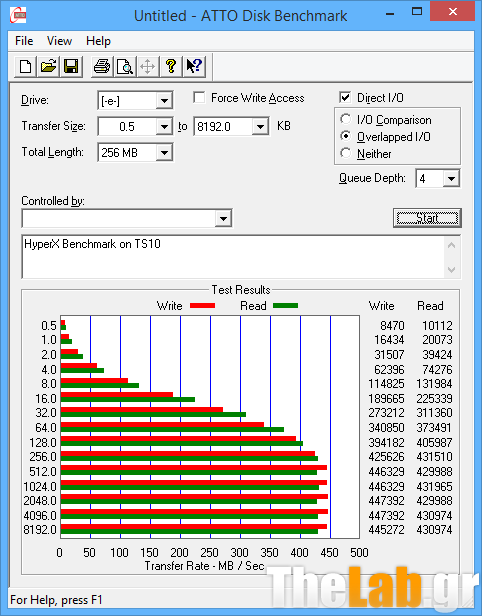
Task: Open the View menu
Action: (x=59, y=41)
